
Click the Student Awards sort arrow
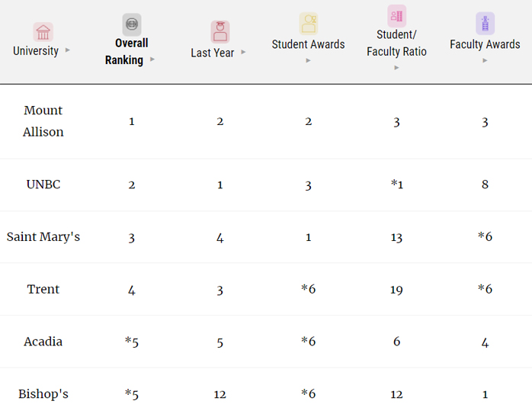308,60
